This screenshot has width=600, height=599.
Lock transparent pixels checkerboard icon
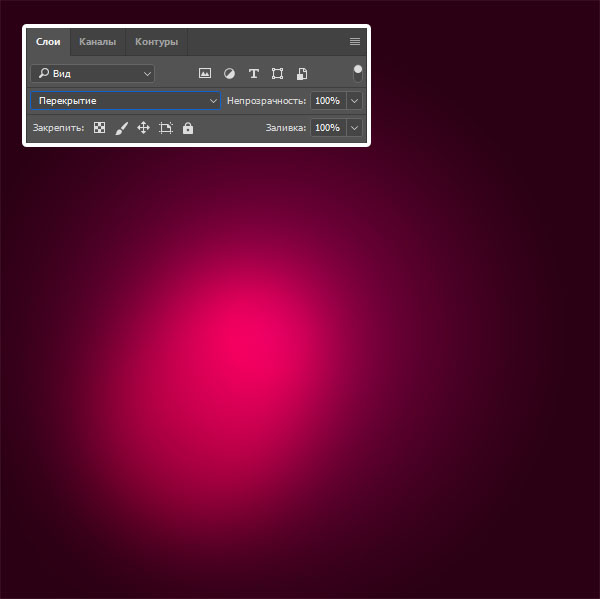click(x=100, y=128)
